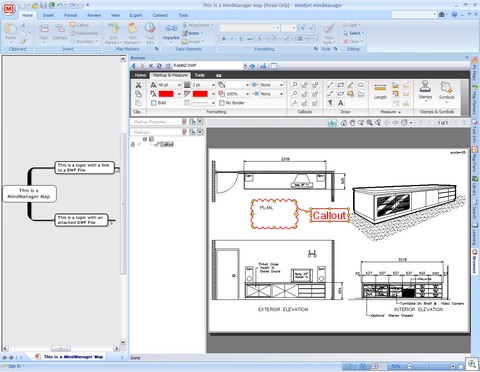Click the ribbon Bold B button
This screenshot has width=480, height=372.
point(224,39)
